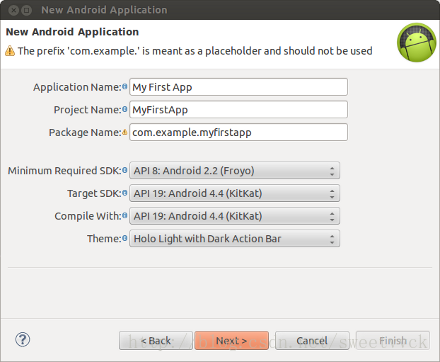Viewport: 440px width, 362px height.
Task: Click the 'Target SDK:' label
Action: tap(94, 193)
